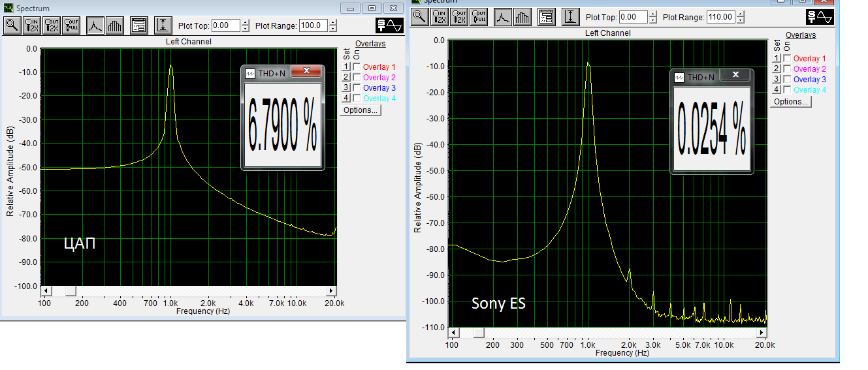The width and height of the screenshot is (868, 370).
Task: Click Set 2 overlay button in left window
Action: coord(347,78)
